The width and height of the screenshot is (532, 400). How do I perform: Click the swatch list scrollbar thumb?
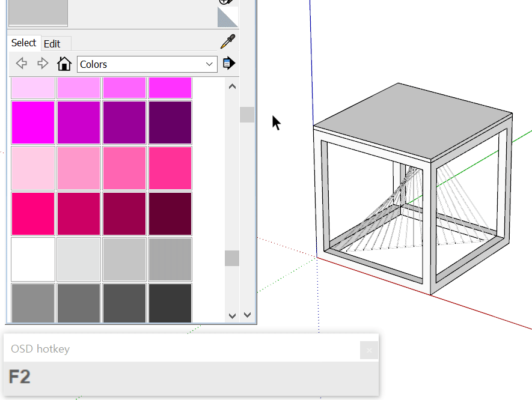click(x=232, y=258)
